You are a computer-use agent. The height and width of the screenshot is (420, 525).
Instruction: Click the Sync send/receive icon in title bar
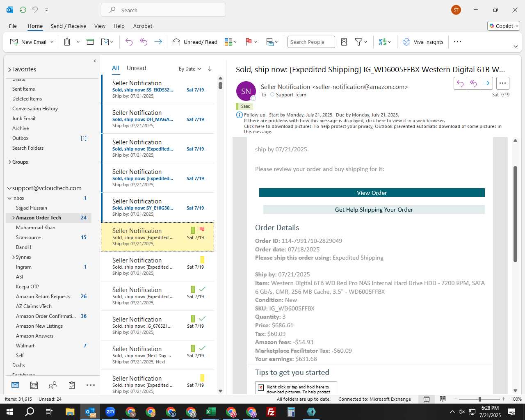[23, 10]
